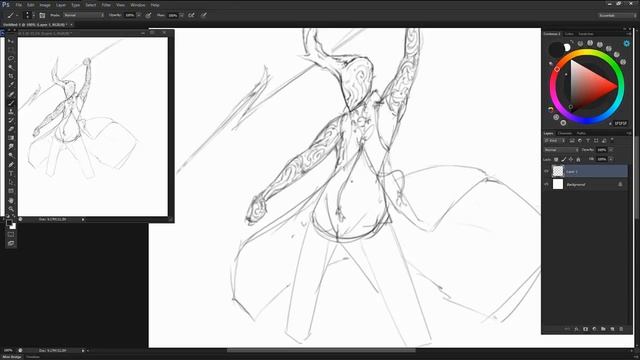Toggle lock transparent pixels
The image size is (640, 360).
pyautogui.click(x=556, y=159)
